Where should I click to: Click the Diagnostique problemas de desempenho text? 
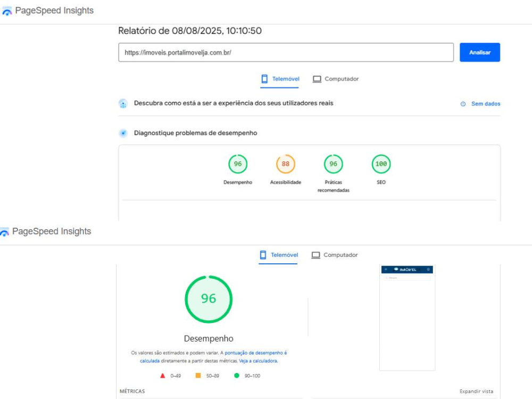tap(195, 133)
